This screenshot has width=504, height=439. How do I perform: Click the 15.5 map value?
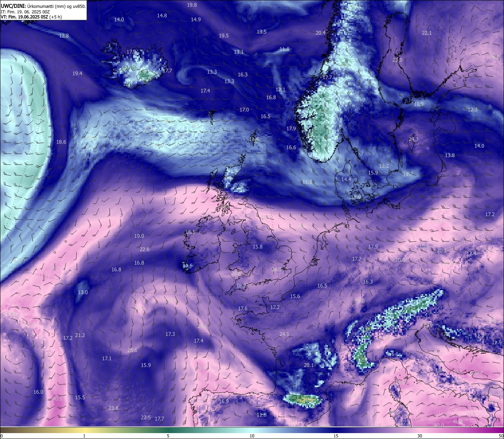point(80,397)
